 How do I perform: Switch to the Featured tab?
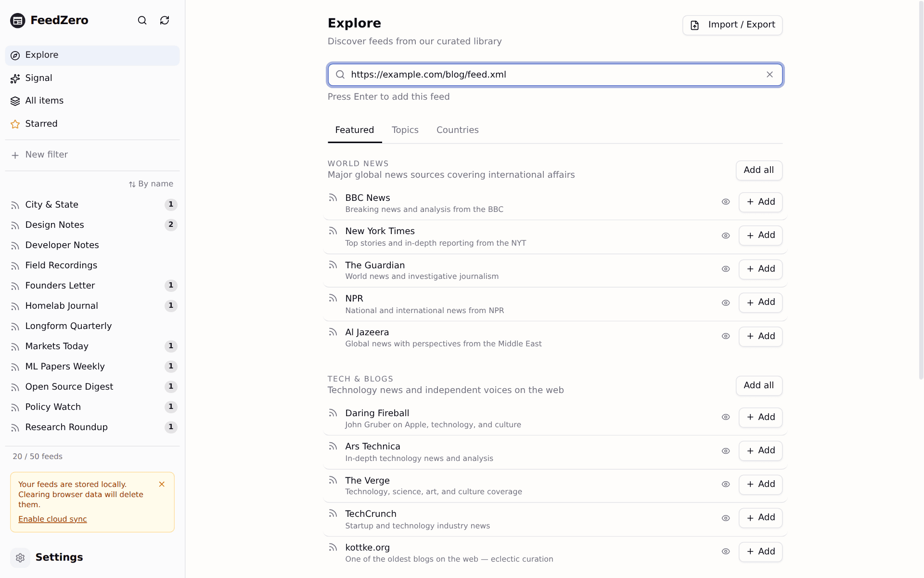(x=355, y=130)
